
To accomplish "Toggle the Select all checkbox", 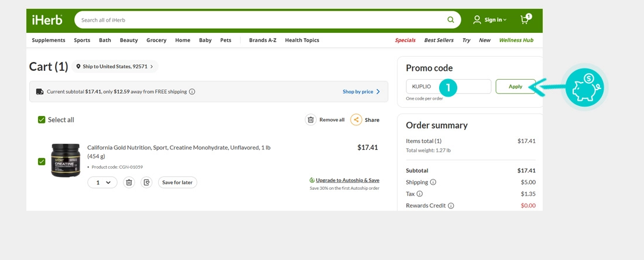I will pyautogui.click(x=42, y=119).
